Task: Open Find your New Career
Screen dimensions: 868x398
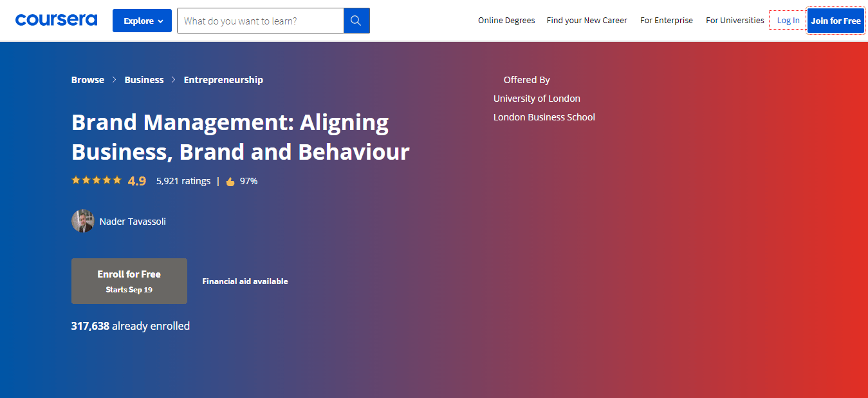Action: (587, 21)
